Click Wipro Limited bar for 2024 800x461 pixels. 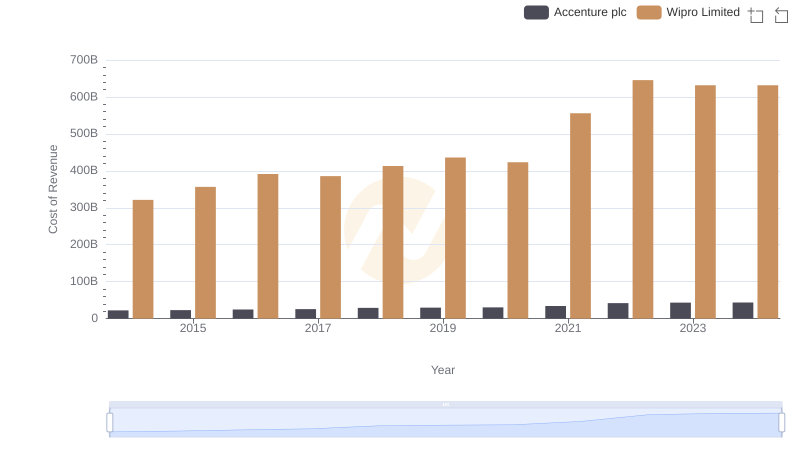[767, 202]
